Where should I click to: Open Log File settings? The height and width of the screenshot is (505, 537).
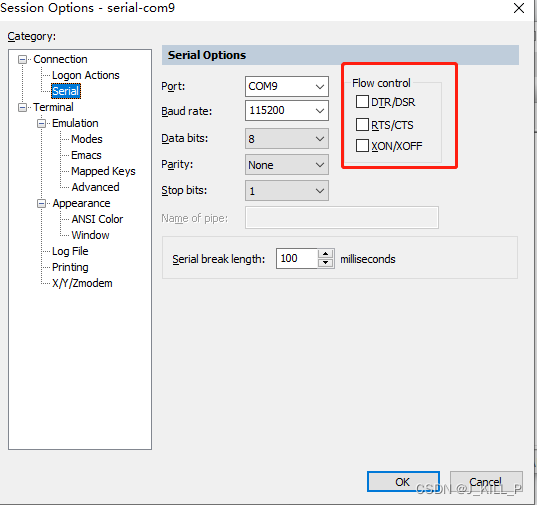pos(70,251)
